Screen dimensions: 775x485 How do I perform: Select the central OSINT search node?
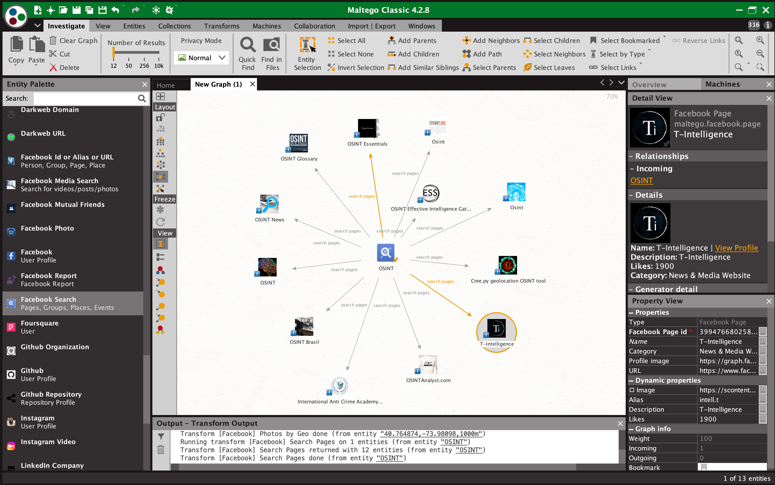[386, 253]
